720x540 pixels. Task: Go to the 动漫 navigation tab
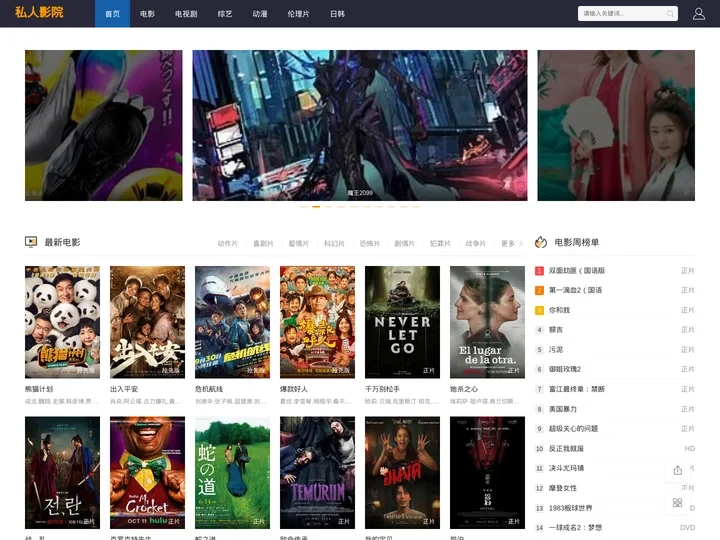pyautogui.click(x=260, y=14)
